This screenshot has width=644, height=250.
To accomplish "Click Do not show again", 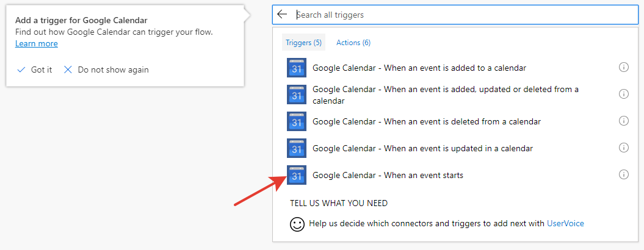I will point(107,70).
